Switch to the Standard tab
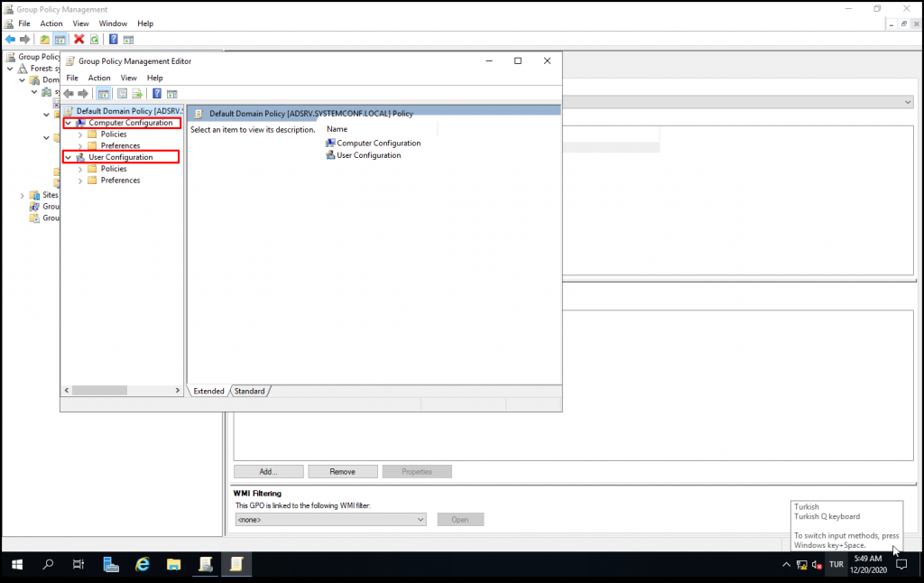The width and height of the screenshot is (924, 583). [250, 391]
